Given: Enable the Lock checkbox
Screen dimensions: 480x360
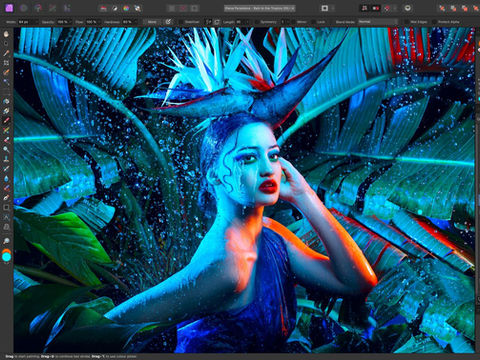Looking at the screenshot, I should 313,22.
